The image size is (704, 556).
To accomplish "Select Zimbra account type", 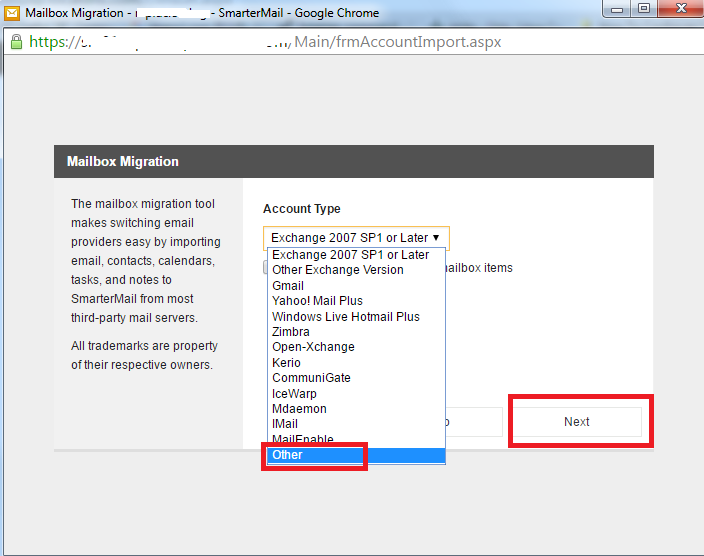I will pos(356,332).
